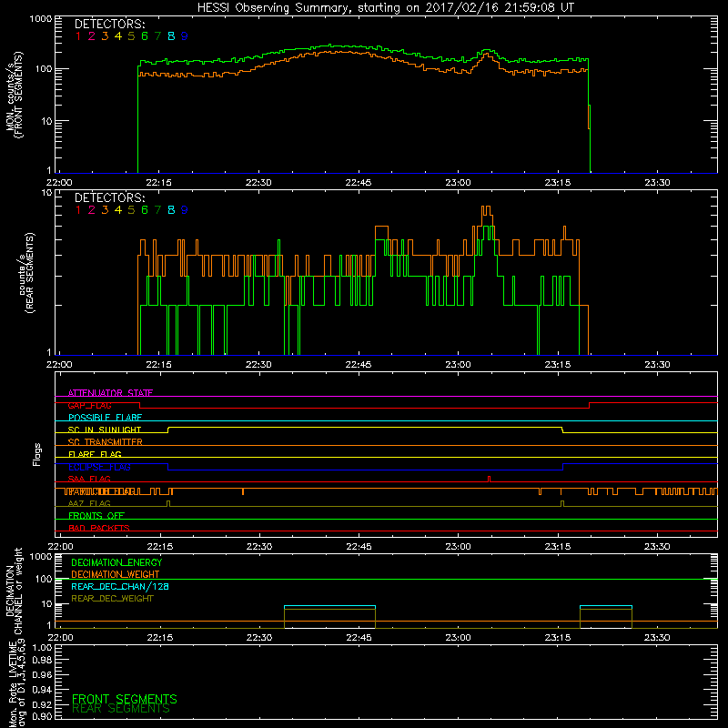Image resolution: width=728 pixels, height=728 pixels.
Task: Click the AAZ_FLAG label
Action: (89, 503)
